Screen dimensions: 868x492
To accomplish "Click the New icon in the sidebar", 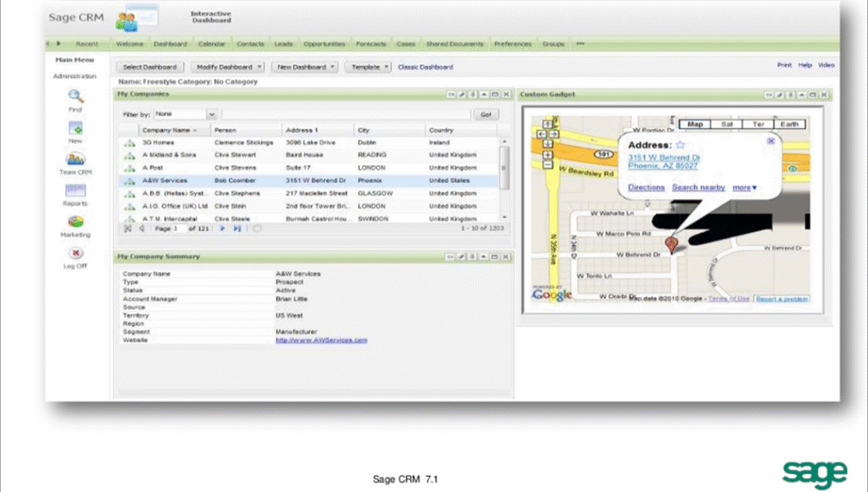I will click(x=75, y=128).
